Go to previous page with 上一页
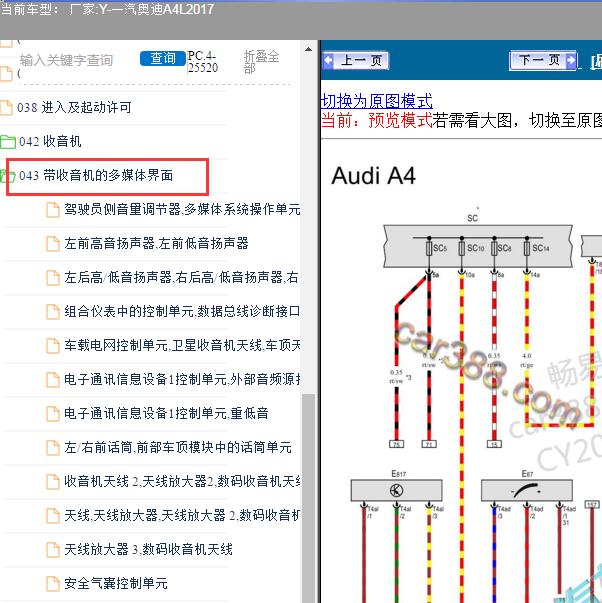The width and height of the screenshot is (602, 603). tap(356, 60)
